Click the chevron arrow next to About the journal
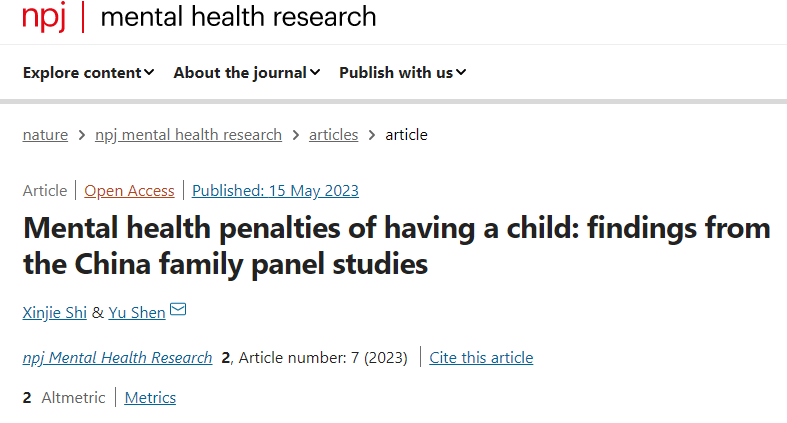 click(315, 73)
